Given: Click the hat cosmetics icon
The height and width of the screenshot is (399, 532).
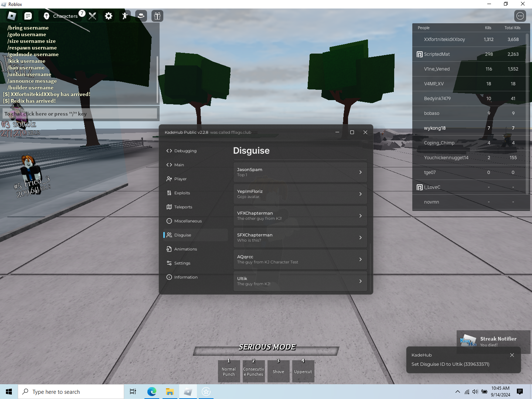Looking at the screenshot, I should (x=141, y=16).
